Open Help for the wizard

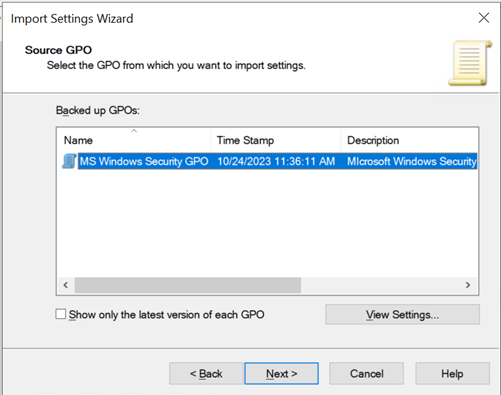pos(452,374)
